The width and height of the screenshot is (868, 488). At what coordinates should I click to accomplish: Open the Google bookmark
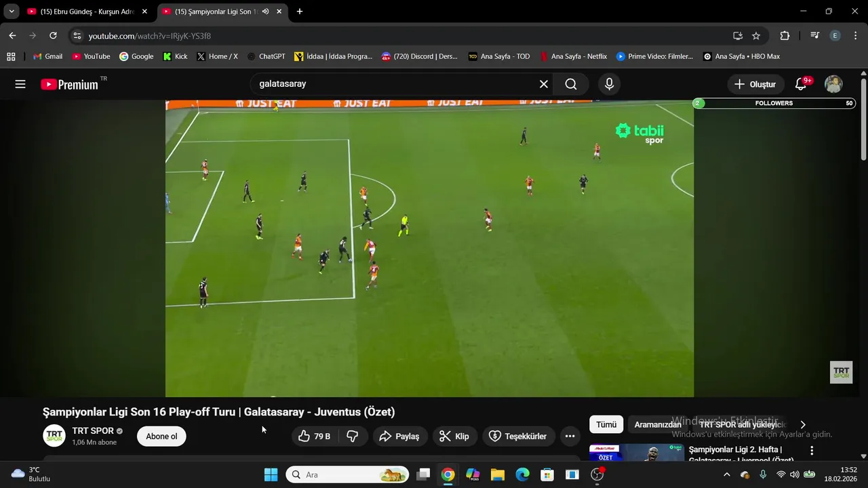pyautogui.click(x=136, y=56)
